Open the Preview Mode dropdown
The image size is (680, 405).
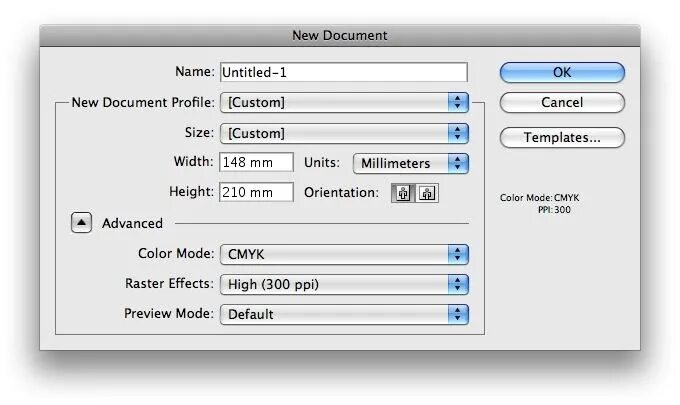pos(344,314)
